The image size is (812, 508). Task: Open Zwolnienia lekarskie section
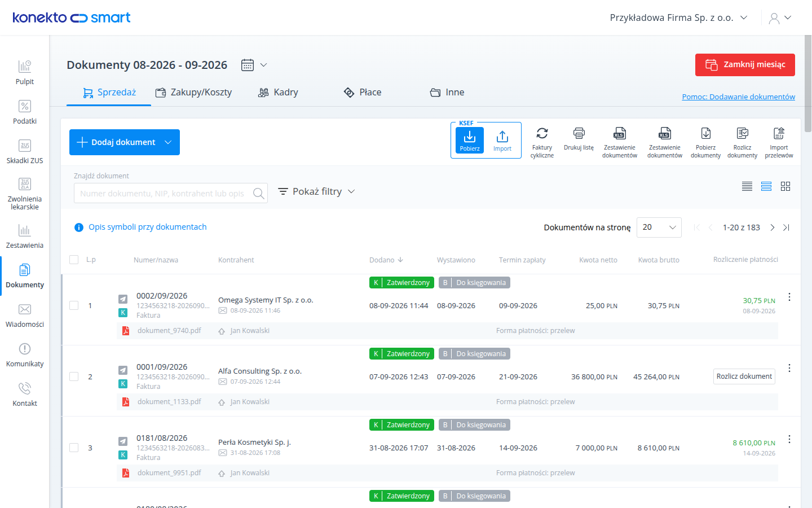point(25,194)
